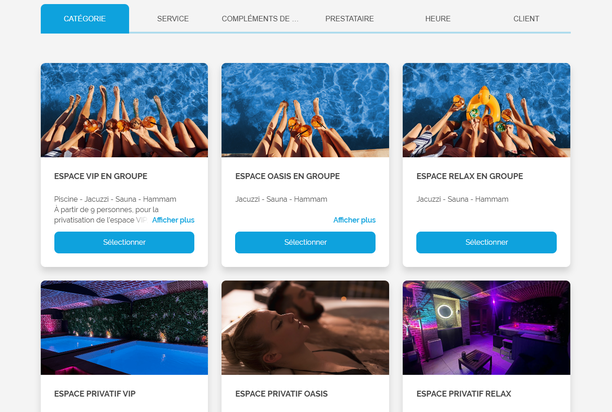The width and height of the screenshot is (612, 412).
Task: Click the Espace Privatif Oasis title
Action: coord(281,394)
